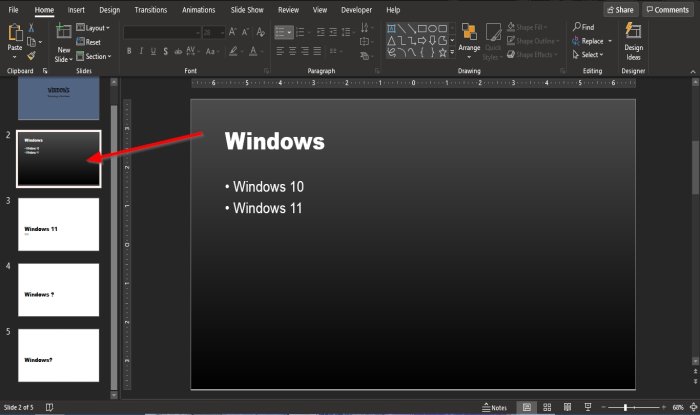Viewport: 700px width, 415px height.
Task: Toggle Bold formatting
Action: pyautogui.click(x=129, y=50)
